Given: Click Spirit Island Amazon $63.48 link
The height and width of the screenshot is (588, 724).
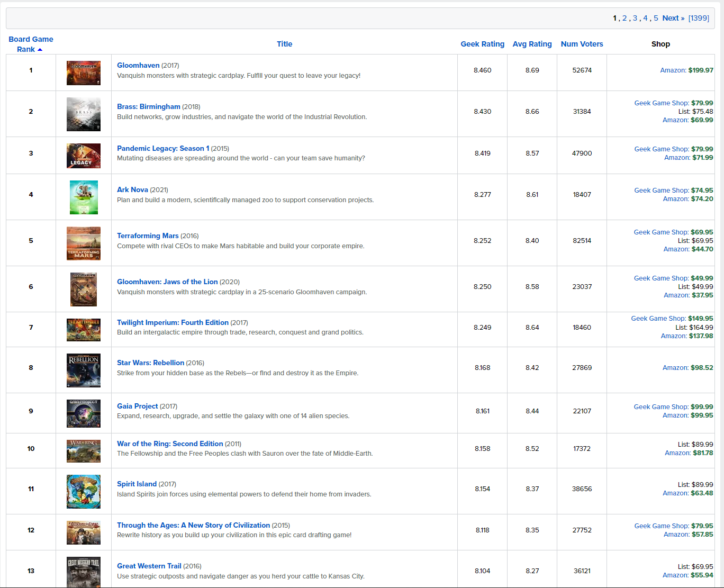Looking at the screenshot, I should [x=688, y=493].
